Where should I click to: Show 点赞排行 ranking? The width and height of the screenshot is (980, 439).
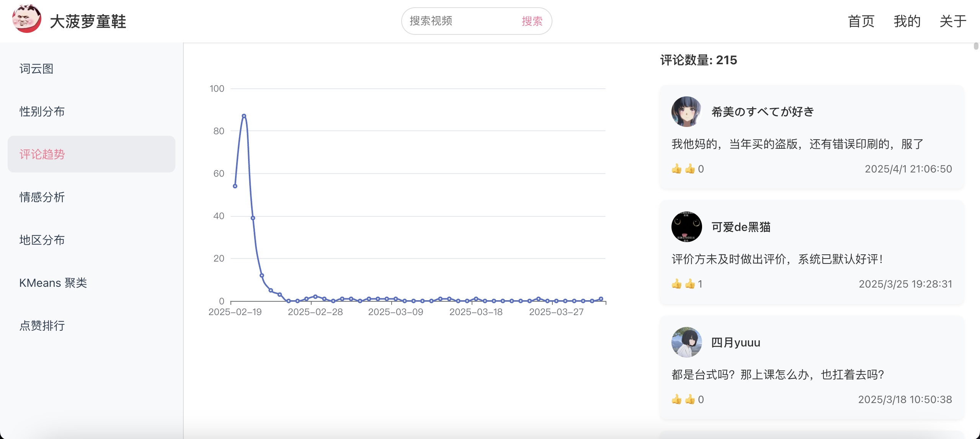42,326
